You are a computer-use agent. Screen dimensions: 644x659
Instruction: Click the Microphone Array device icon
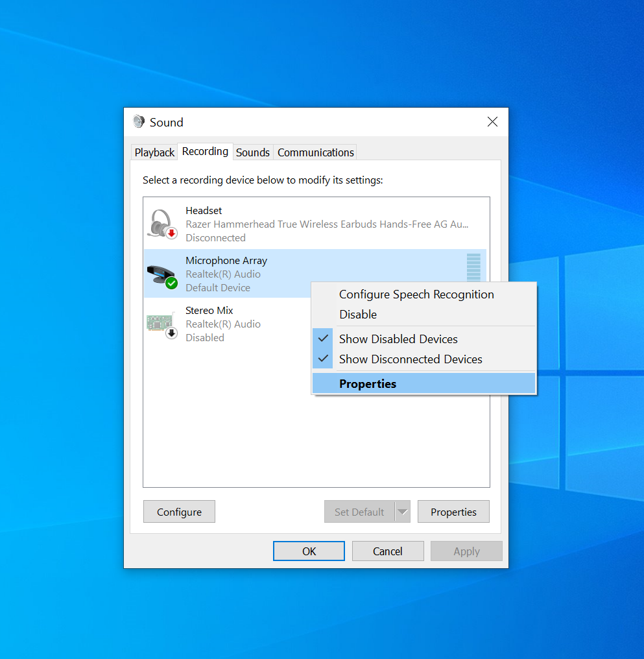pyautogui.click(x=161, y=274)
